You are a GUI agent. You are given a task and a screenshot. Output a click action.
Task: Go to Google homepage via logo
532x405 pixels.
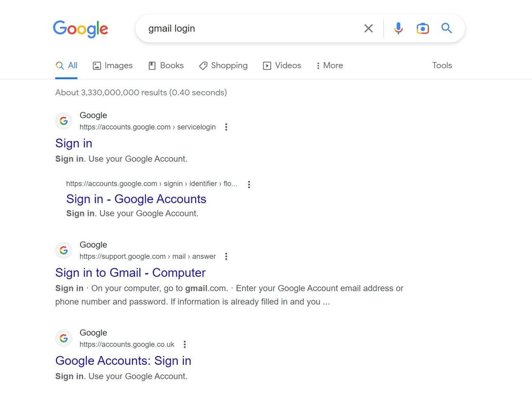point(81,29)
